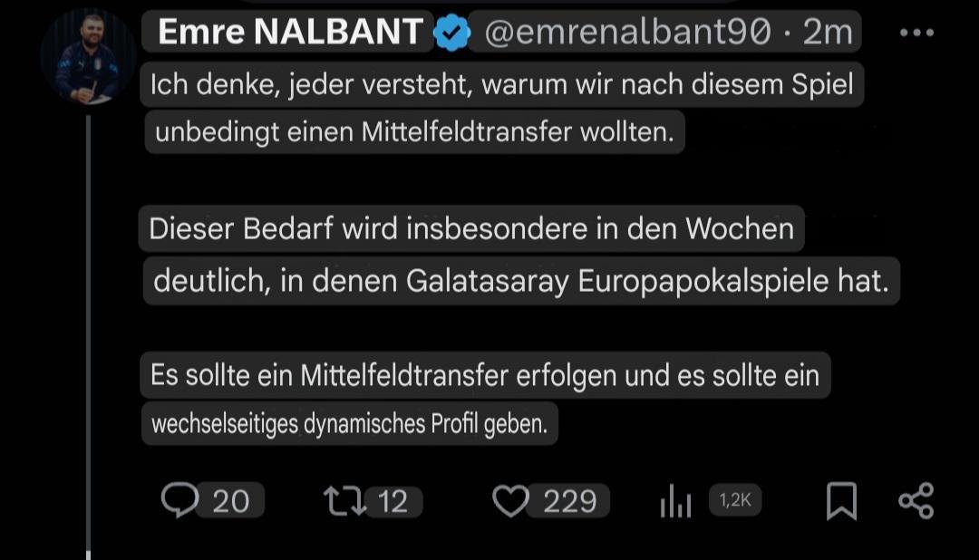This screenshot has height=560, width=979.
Task: Click the vertical thread line below the avatar
Action: pyautogui.click(x=88, y=335)
